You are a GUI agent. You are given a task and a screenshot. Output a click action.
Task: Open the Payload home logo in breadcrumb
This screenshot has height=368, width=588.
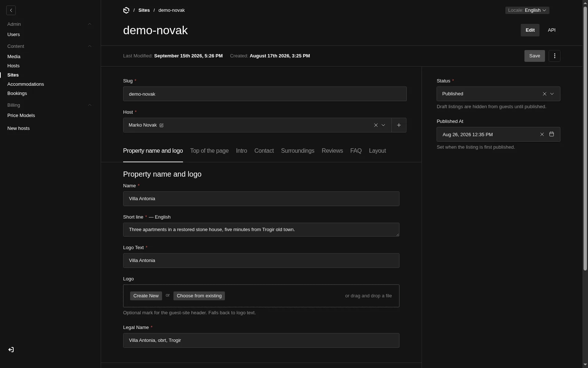[126, 10]
